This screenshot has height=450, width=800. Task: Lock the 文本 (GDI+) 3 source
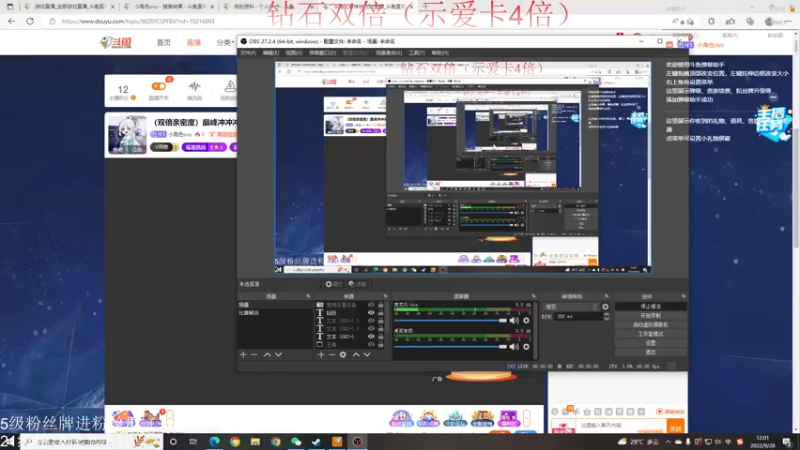[381, 321]
